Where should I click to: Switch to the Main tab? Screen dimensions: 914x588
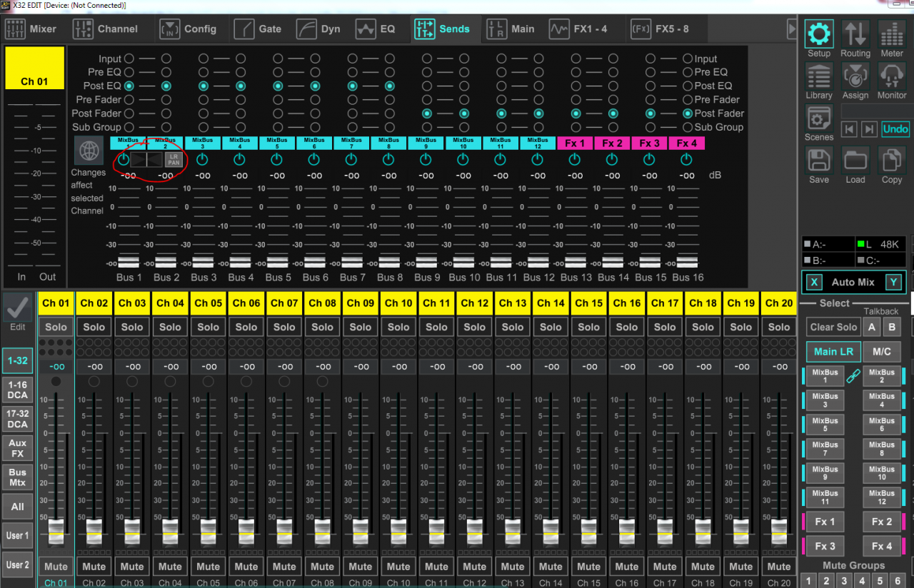[511, 29]
